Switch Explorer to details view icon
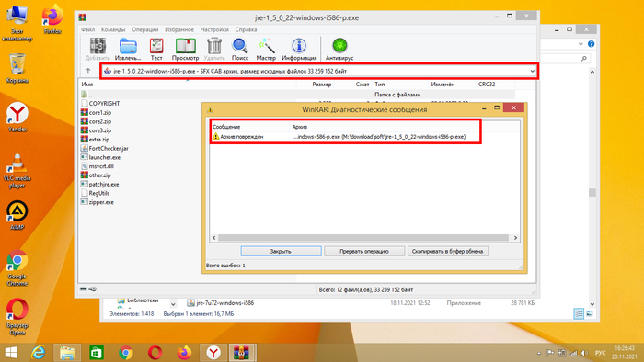Screen dimensions: 644x362 579,314
